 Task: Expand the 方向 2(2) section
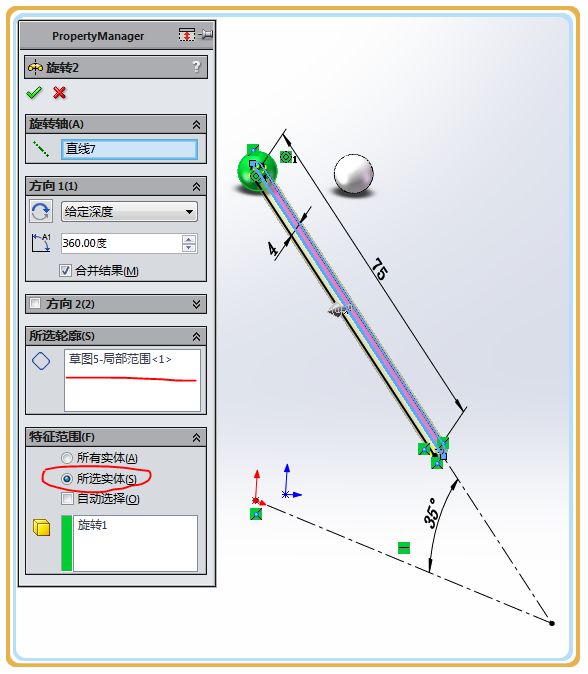tap(196, 304)
